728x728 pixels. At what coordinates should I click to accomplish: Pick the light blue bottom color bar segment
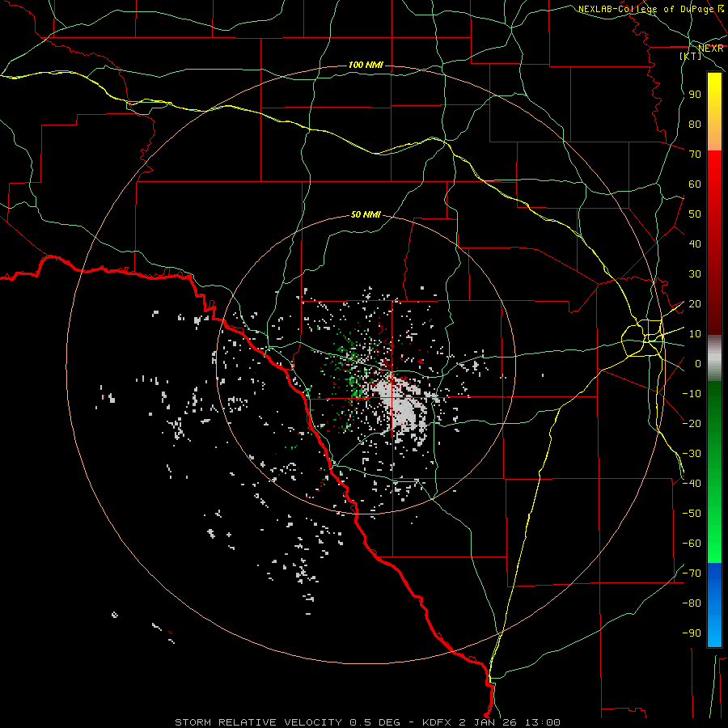pos(714,629)
